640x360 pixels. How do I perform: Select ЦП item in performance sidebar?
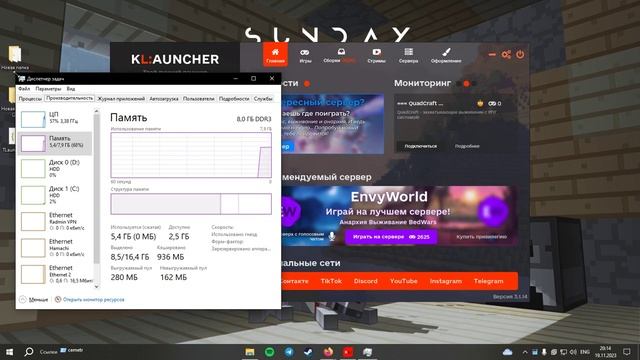click(x=55, y=118)
